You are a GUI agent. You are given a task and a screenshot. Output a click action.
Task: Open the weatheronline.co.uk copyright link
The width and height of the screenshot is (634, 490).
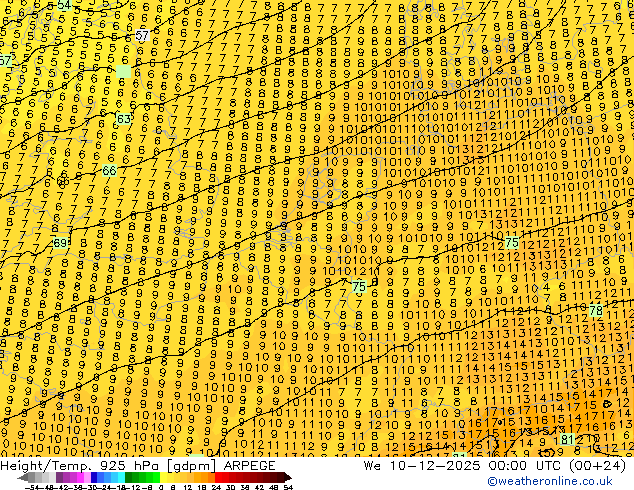click(550, 481)
